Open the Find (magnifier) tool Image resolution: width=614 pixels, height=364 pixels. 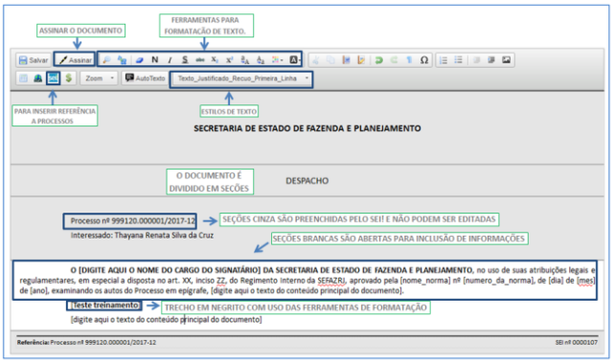coord(106,60)
